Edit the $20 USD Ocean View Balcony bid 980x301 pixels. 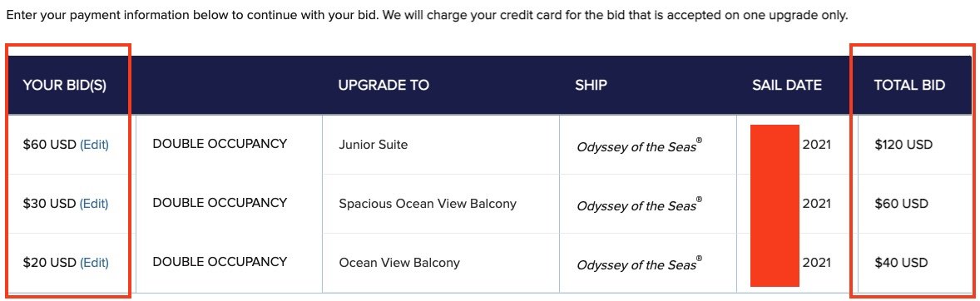click(94, 263)
